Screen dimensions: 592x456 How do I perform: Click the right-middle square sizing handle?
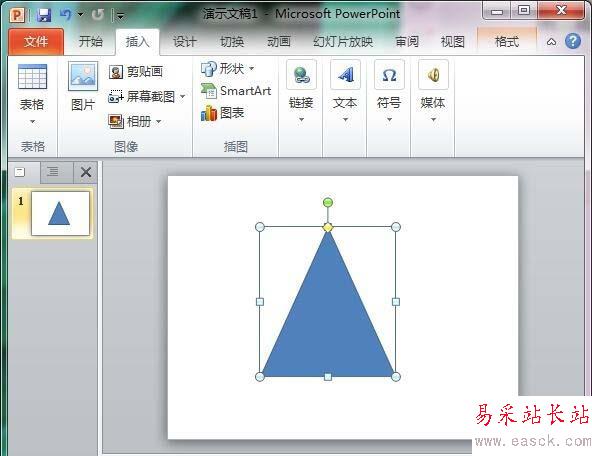[396, 302]
